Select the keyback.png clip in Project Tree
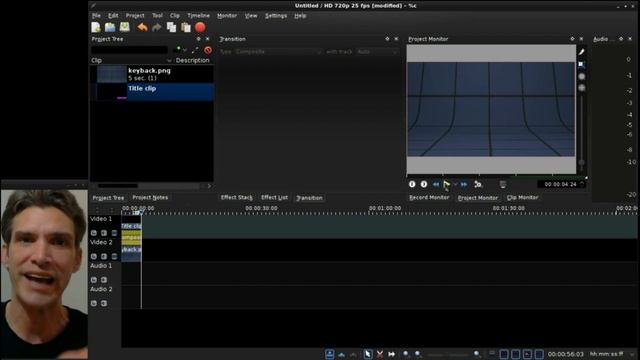 (x=152, y=74)
